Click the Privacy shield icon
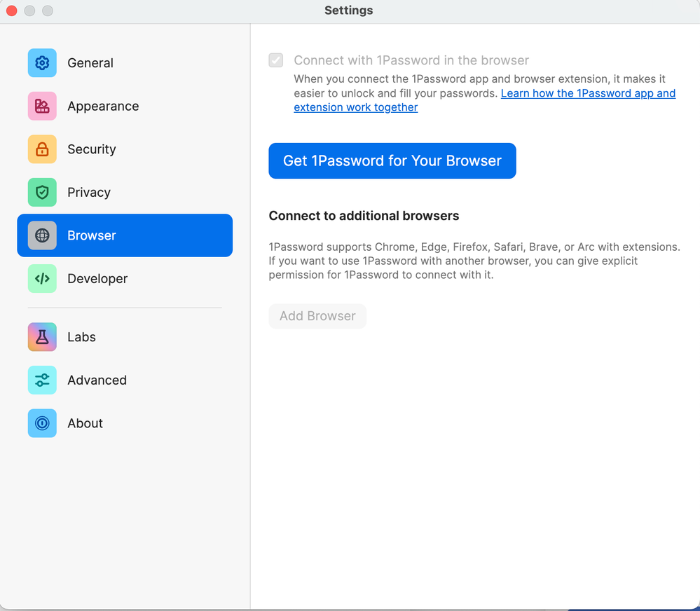The width and height of the screenshot is (700, 611). coord(42,193)
